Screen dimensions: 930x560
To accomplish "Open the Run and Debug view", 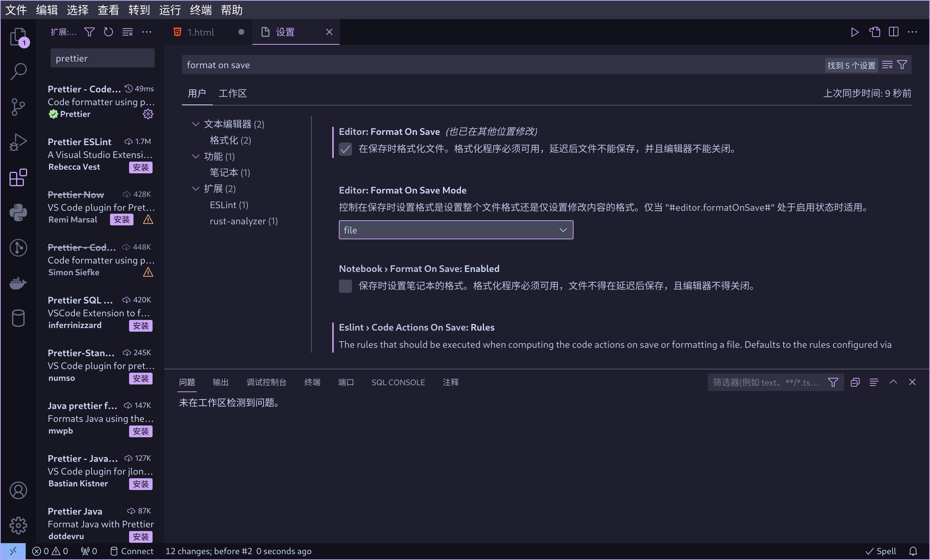I will pyautogui.click(x=18, y=142).
